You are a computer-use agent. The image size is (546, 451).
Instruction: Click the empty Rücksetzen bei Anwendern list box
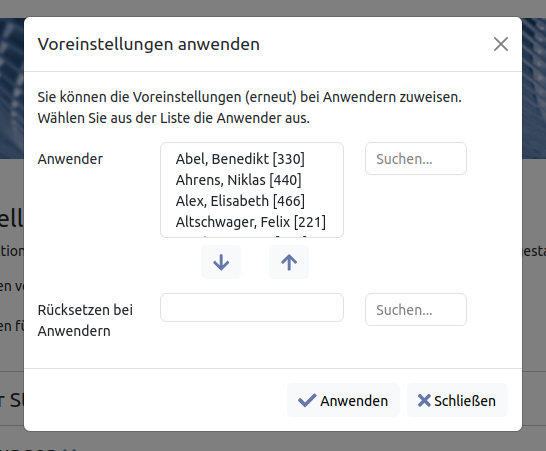coord(252,308)
